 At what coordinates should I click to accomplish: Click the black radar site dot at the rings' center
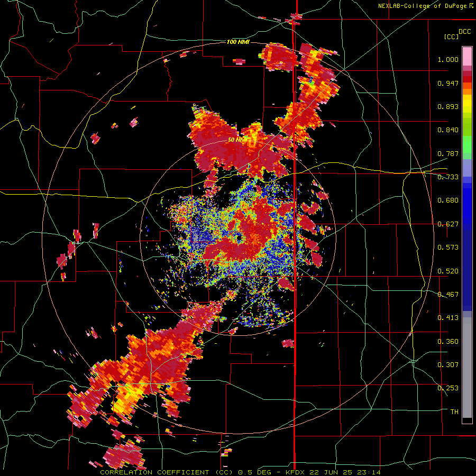tap(239, 238)
